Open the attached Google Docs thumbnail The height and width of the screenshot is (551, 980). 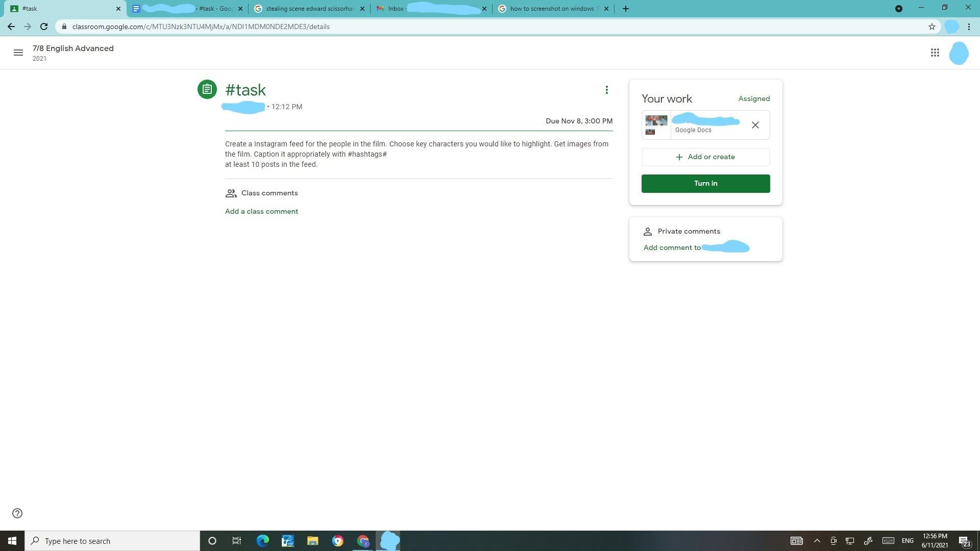(x=656, y=125)
